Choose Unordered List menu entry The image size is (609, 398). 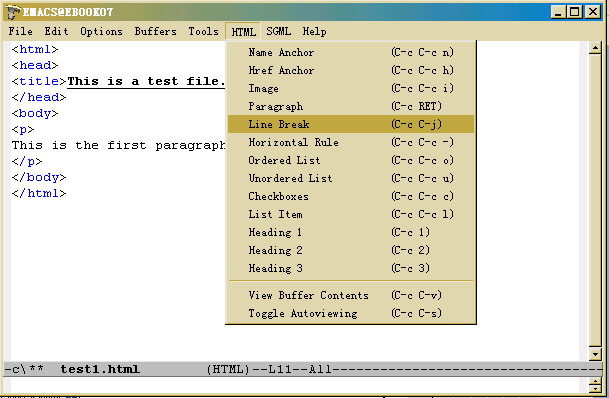coord(351,178)
